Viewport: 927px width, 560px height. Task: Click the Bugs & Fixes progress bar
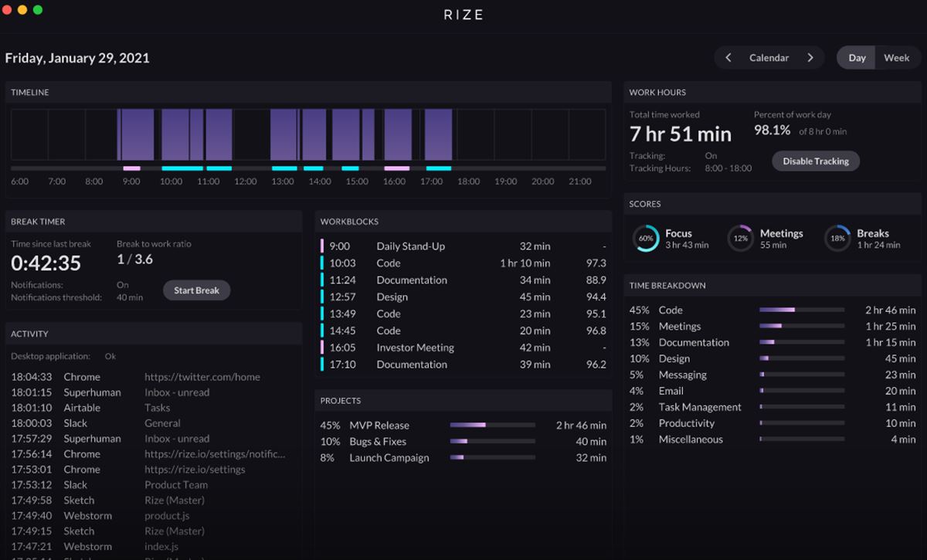click(492, 442)
